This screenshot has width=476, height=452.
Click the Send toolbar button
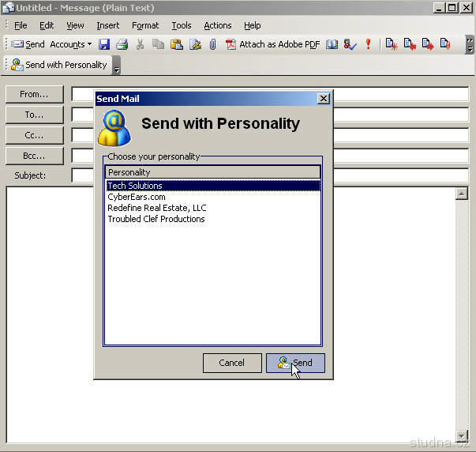tap(28, 44)
